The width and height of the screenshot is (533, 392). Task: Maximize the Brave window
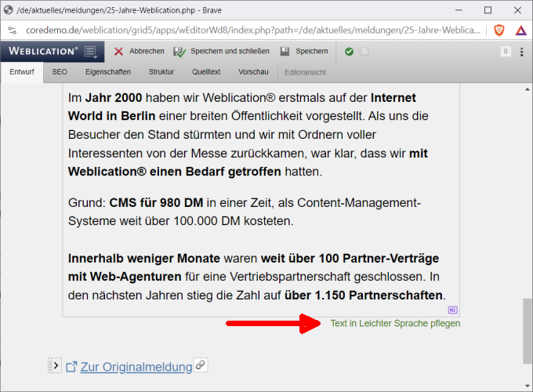click(x=488, y=10)
